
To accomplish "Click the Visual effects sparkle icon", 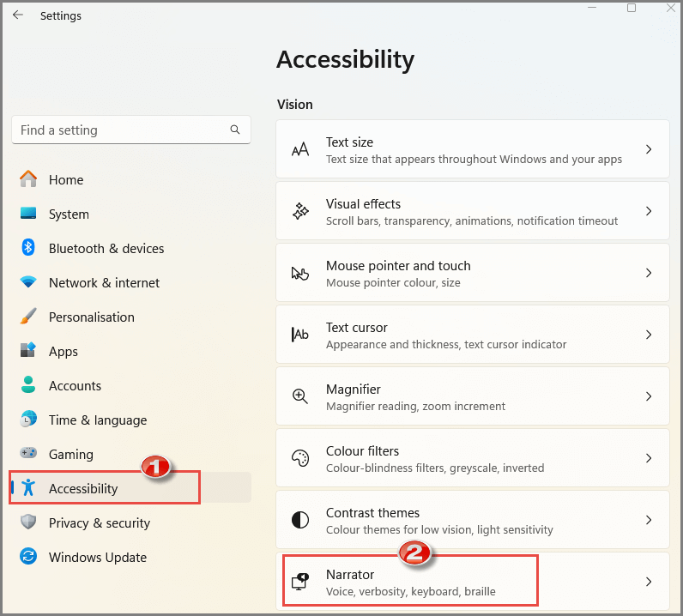I will pos(300,211).
